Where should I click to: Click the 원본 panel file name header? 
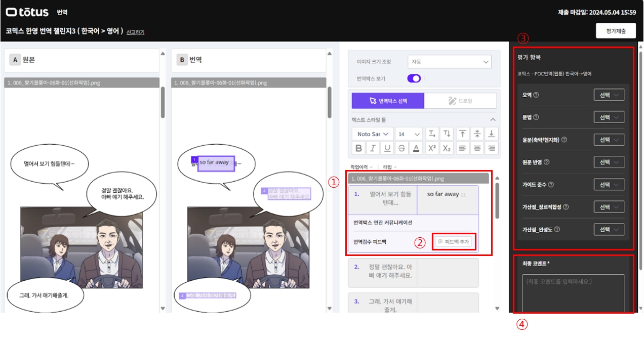click(x=81, y=83)
